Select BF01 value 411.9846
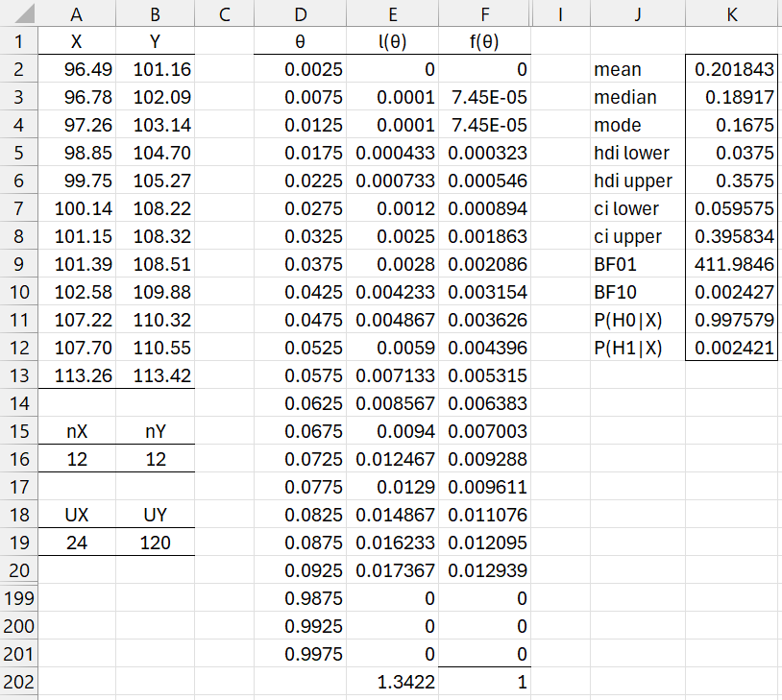The height and width of the screenshot is (700, 782). (x=732, y=264)
